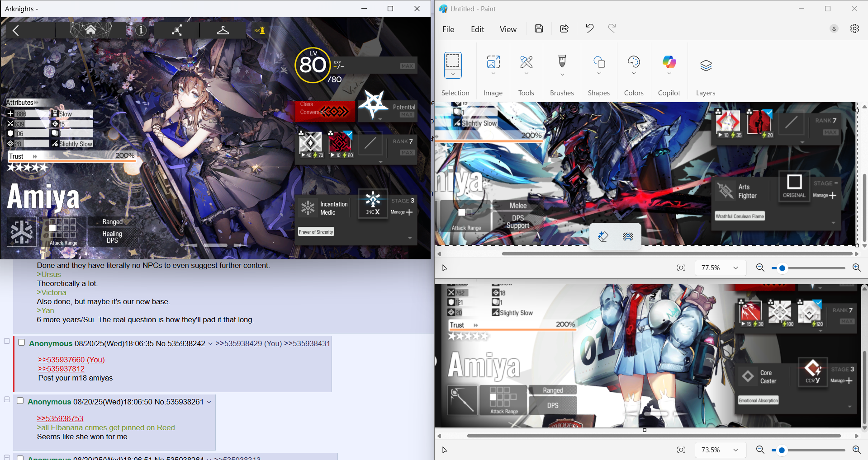Expand the Brushes dropdown arrow in Paint
The width and height of the screenshot is (868, 460).
(x=562, y=75)
